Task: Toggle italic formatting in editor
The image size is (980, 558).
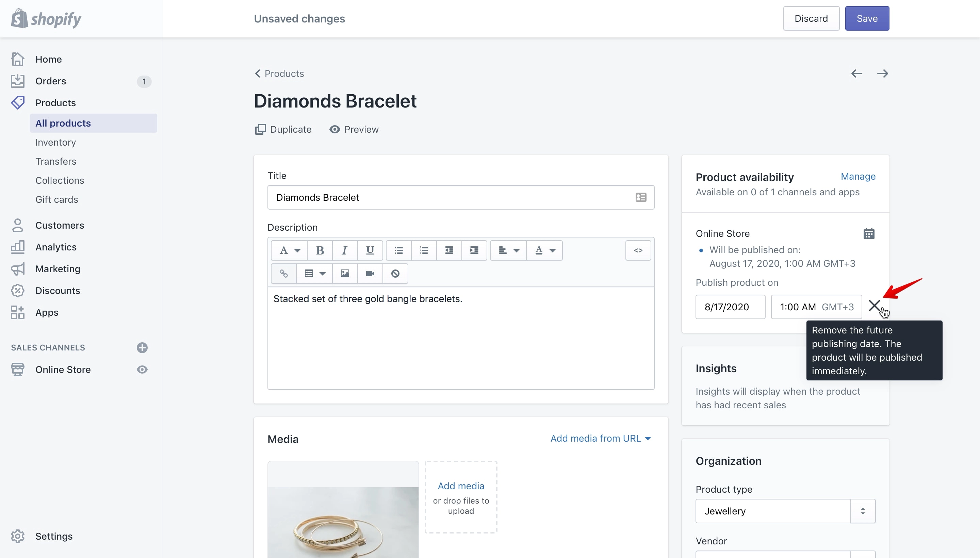Action: (x=345, y=250)
